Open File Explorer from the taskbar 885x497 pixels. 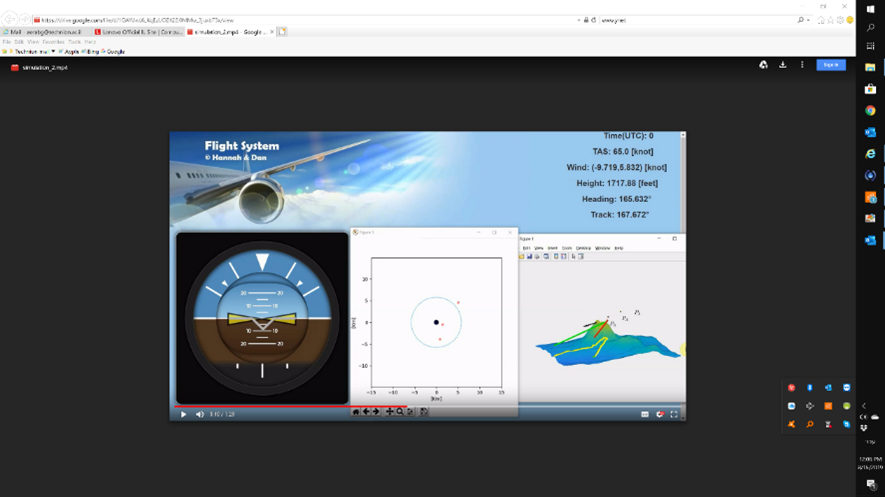[x=870, y=68]
